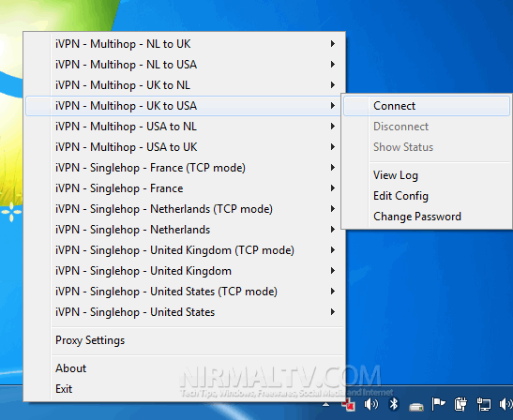Choose Exit to quit OpenVPN GUI
Image resolution: width=513 pixels, height=420 pixels.
[185, 389]
